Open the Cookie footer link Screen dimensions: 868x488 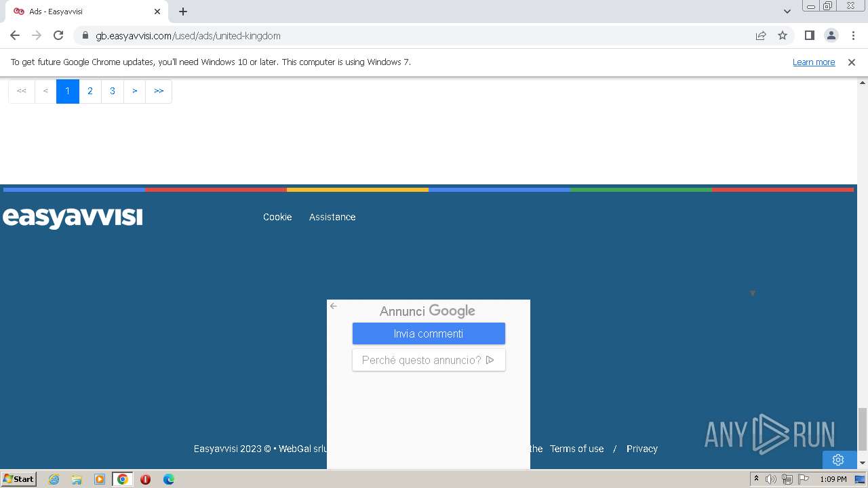point(277,217)
